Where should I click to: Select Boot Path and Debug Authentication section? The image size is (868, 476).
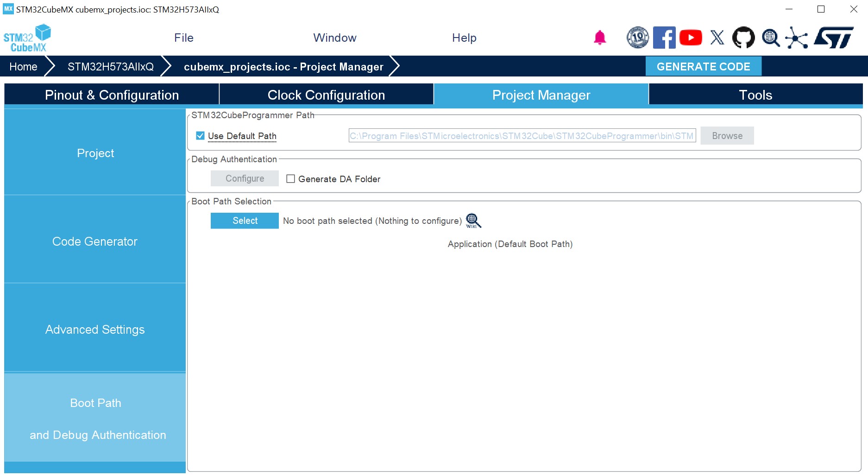click(95, 419)
